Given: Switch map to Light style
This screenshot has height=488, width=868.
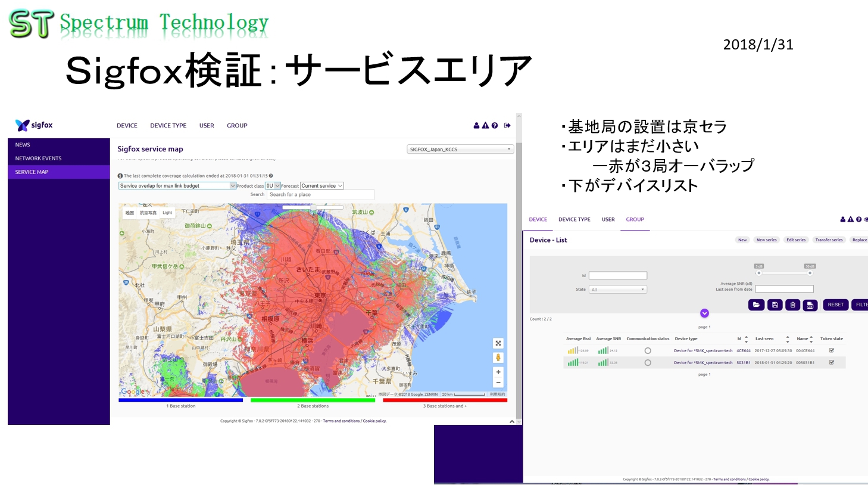Looking at the screenshot, I should tap(167, 213).
